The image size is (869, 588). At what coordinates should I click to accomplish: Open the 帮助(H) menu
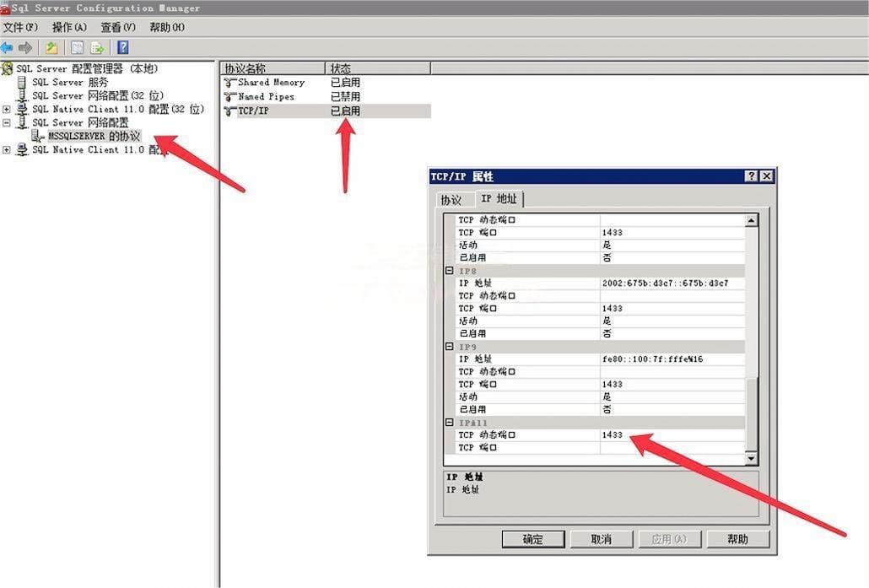point(167,27)
